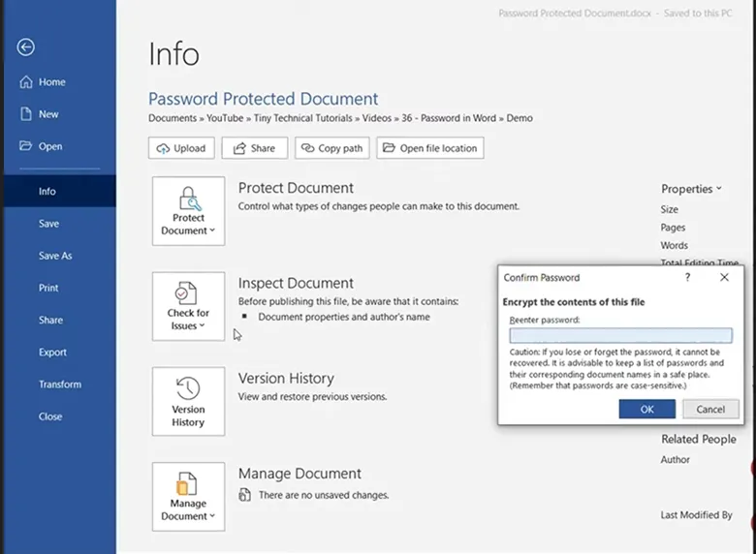Select the Info tab in sidebar
This screenshot has width=756, height=554.
pos(60,191)
